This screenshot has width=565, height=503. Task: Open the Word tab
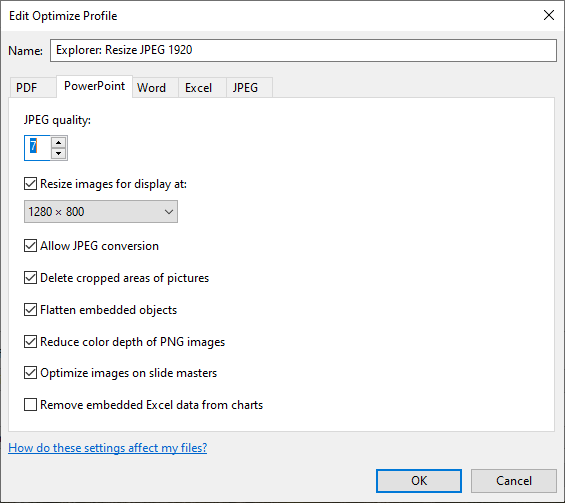coord(155,88)
